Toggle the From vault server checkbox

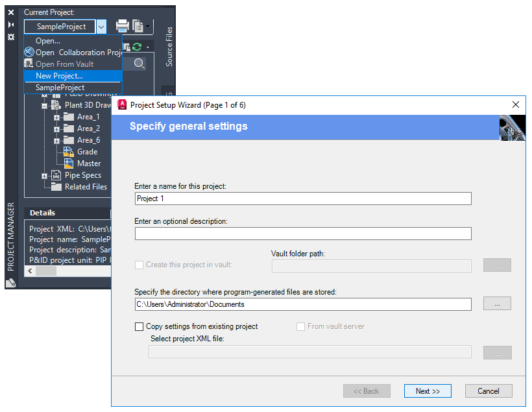pos(300,326)
